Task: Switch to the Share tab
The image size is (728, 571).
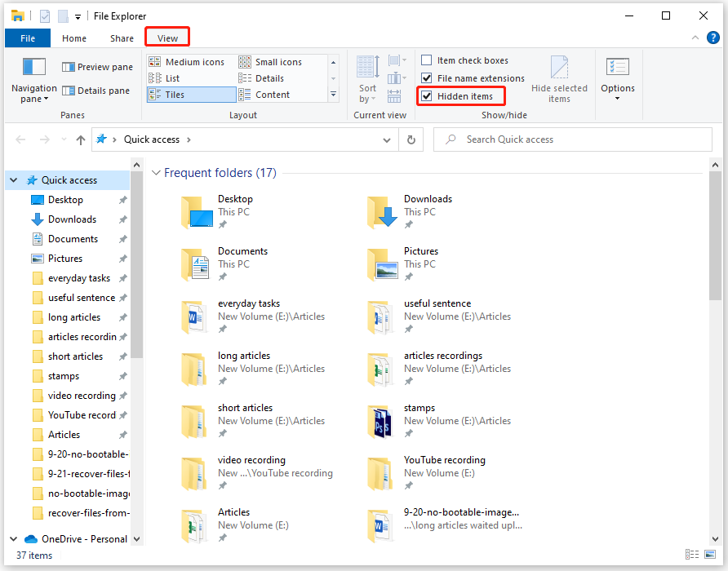Action: coord(122,38)
